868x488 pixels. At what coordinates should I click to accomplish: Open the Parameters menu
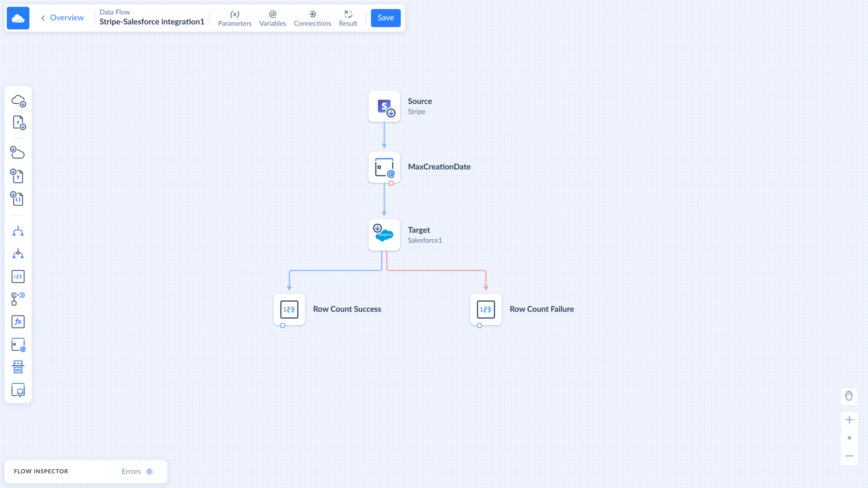click(x=234, y=18)
